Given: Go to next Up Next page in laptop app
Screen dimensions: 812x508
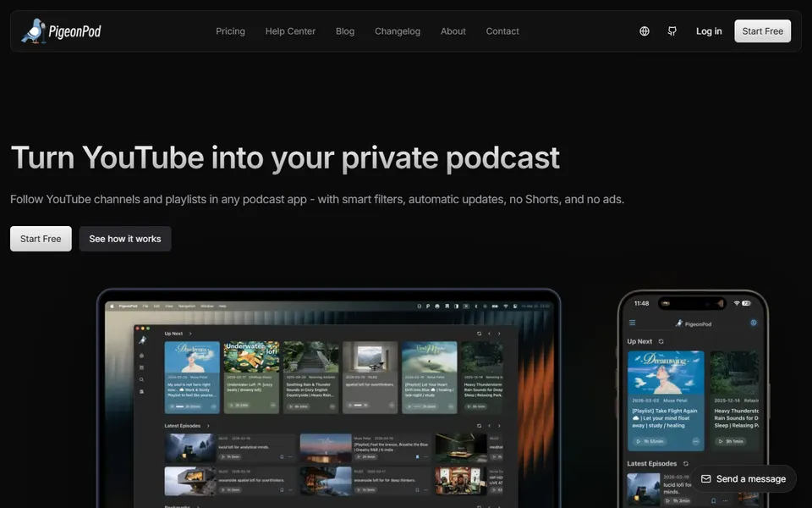Looking at the screenshot, I should coord(499,334).
